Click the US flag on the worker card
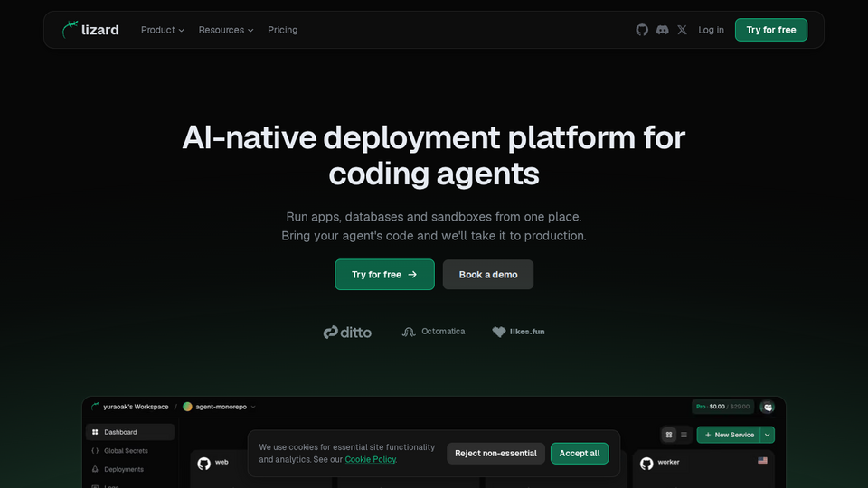The width and height of the screenshot is (868, 488). [762, 460]
